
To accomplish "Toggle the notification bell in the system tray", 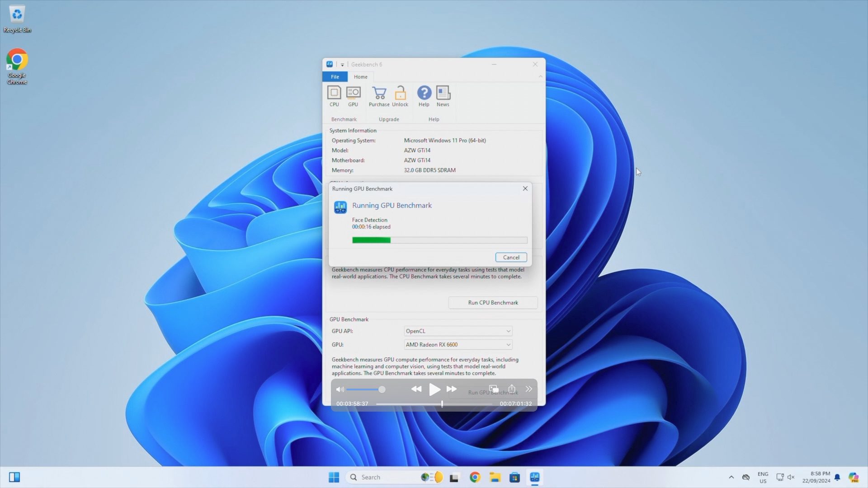I will pyautogui.click(x=837, y=477).
